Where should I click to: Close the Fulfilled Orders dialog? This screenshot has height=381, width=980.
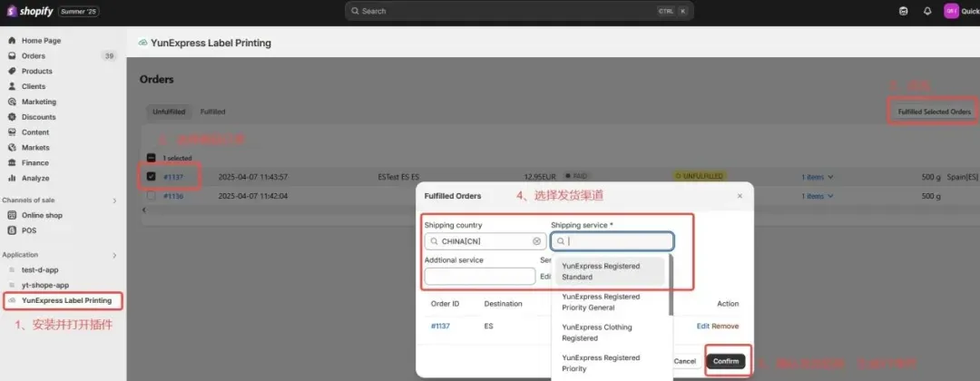coord(740,195)
